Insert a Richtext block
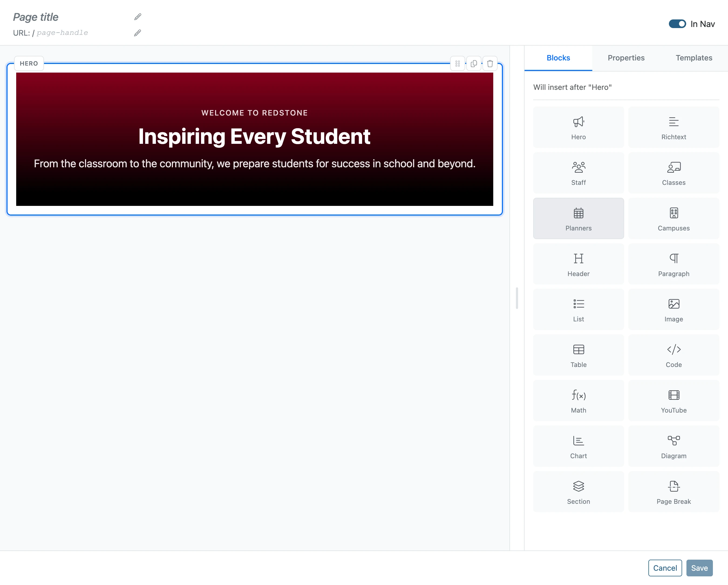 674,127
